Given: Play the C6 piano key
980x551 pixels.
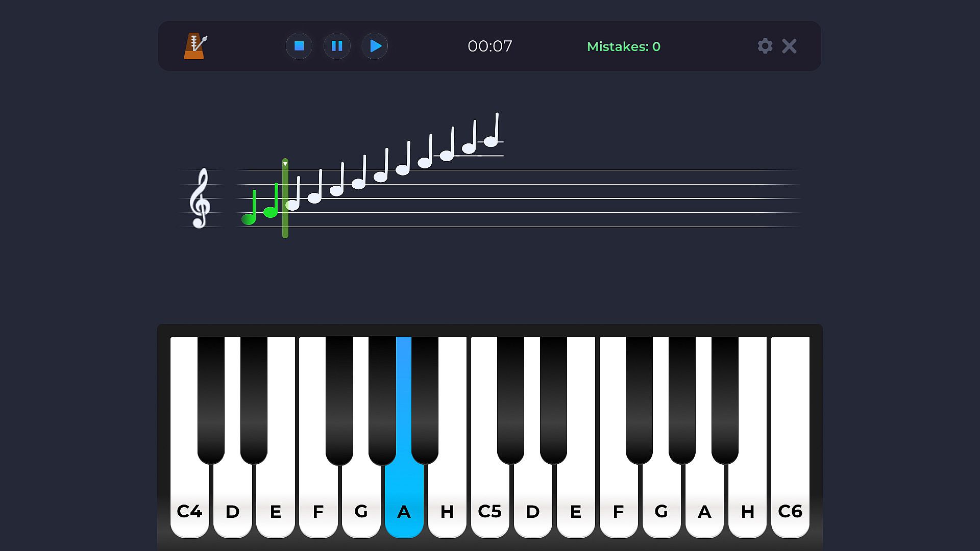Looking at the screenshot, I should tap(790, 437).
